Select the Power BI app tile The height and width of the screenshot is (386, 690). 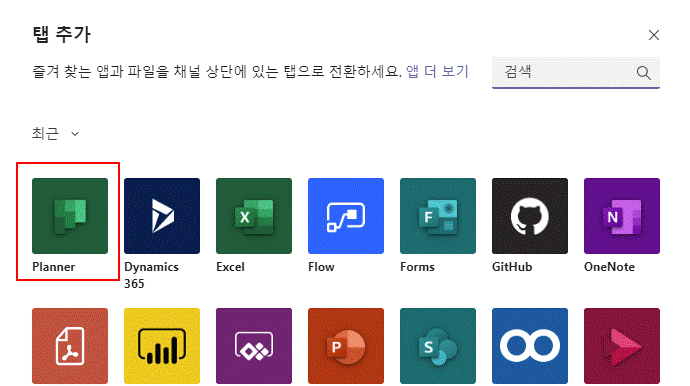point(162,346)
